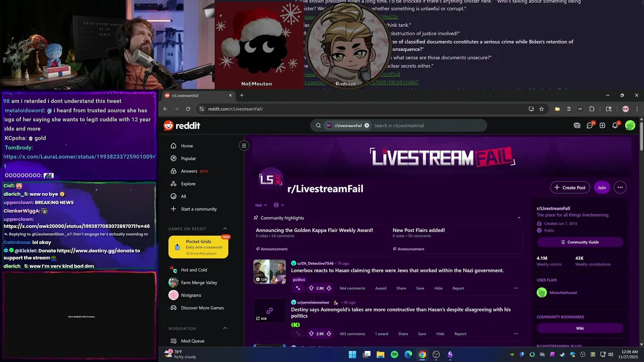Select Start a community

point(200,209)
